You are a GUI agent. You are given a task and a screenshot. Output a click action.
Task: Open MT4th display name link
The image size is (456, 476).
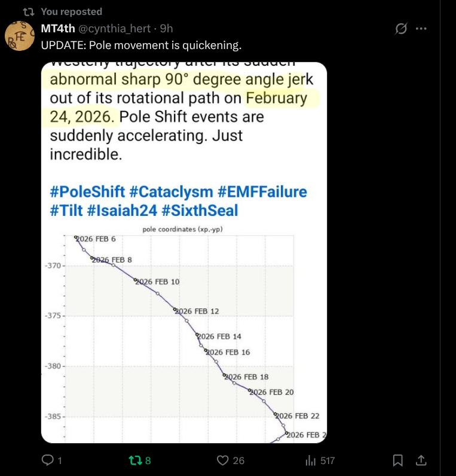pos(58,28)
